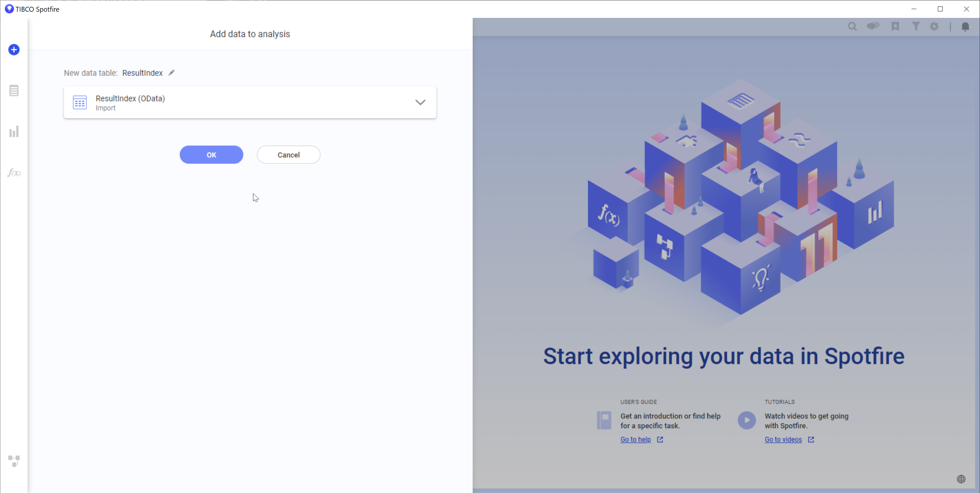Open the Conversations speech bubble icon
The height and width of the screenshot is (493, 980).
coord(873,26)
